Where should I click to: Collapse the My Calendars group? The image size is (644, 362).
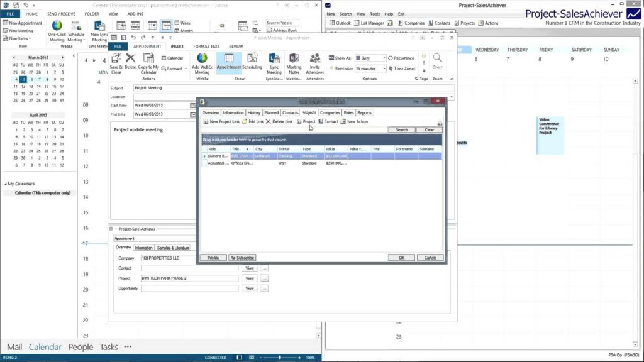coord(5,184)
